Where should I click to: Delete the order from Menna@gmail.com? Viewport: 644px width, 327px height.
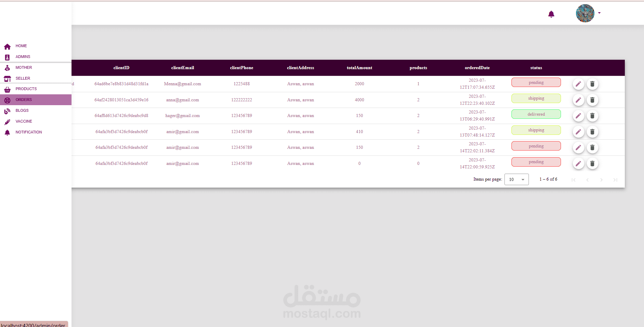[x=592, y=84]
